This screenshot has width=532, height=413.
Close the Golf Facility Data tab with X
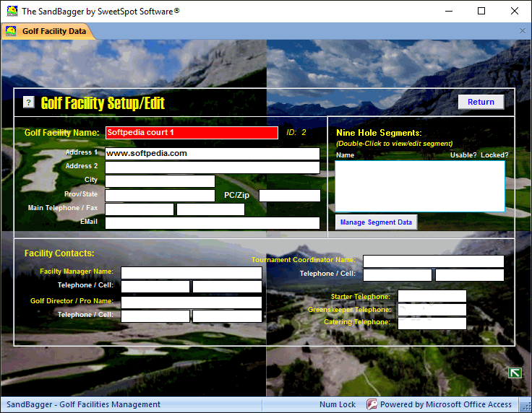(523, 31)
